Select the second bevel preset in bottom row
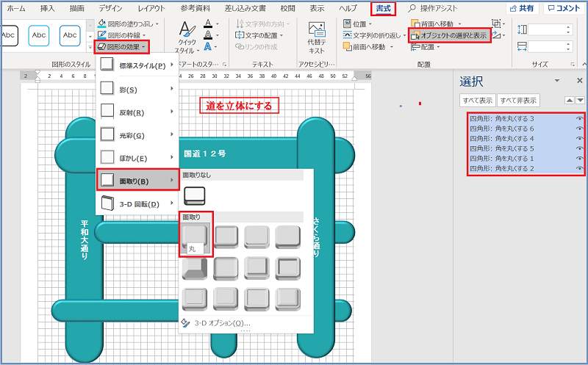The image size is (588, 365). pos(226,300)
